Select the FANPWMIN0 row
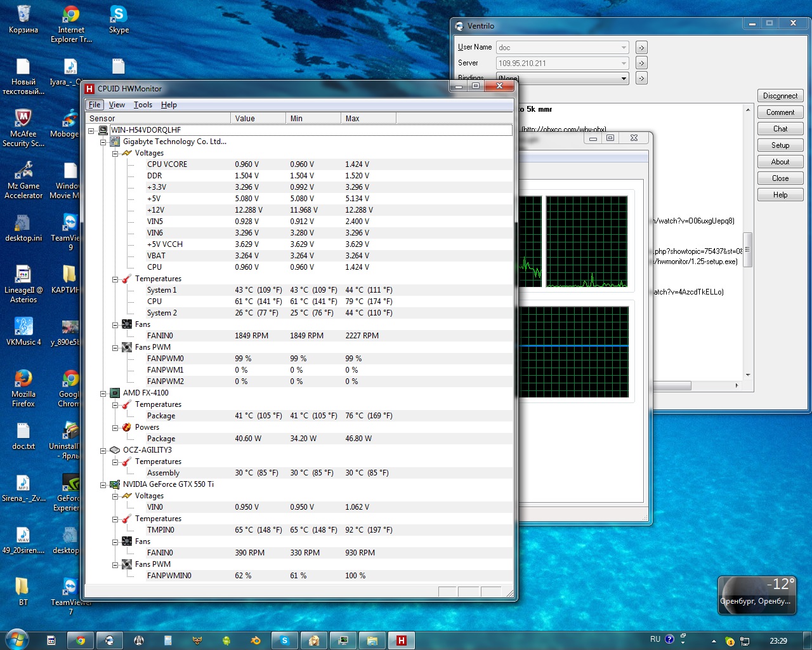The image size is (812, 650). tap(298, 576)
